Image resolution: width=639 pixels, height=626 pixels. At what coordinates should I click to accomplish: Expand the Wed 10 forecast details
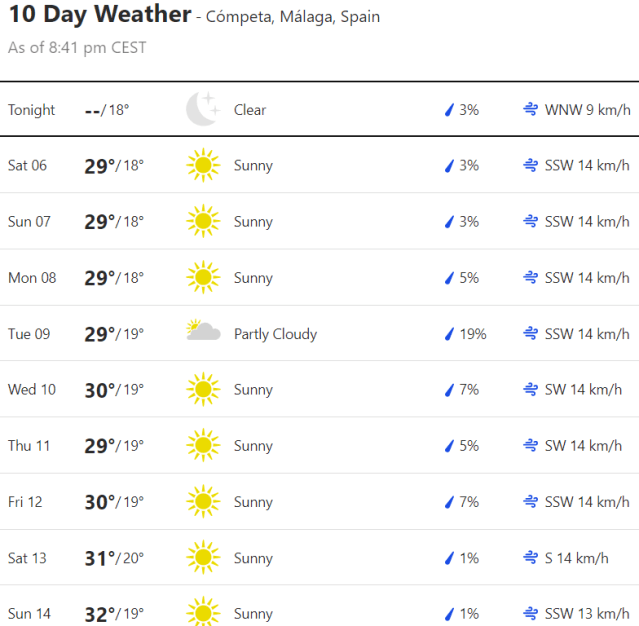tap(320, 389)
